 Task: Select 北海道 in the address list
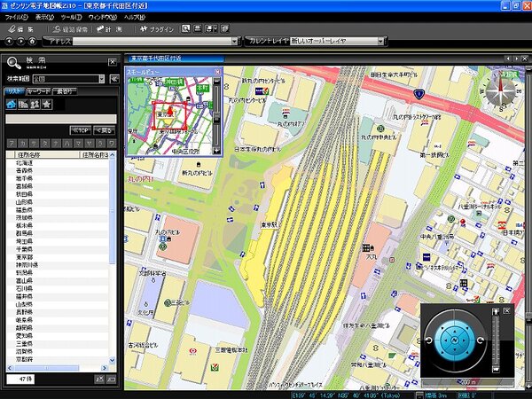tap(25, 162)
